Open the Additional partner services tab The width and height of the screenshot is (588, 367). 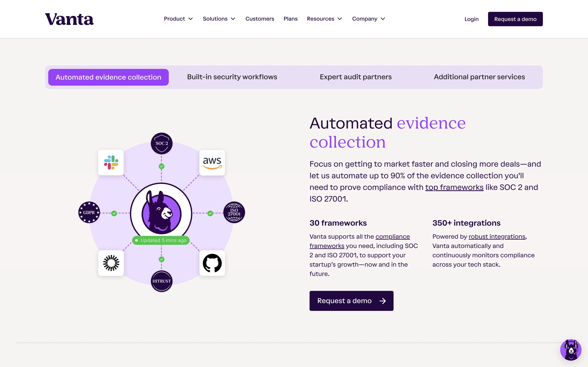click(x=479, y=77)
